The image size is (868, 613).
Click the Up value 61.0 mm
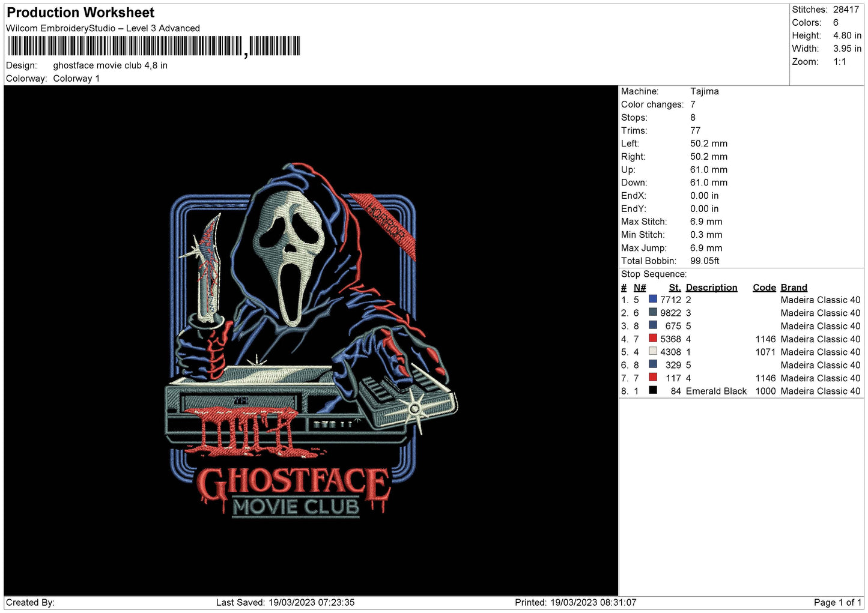point(708,169)
